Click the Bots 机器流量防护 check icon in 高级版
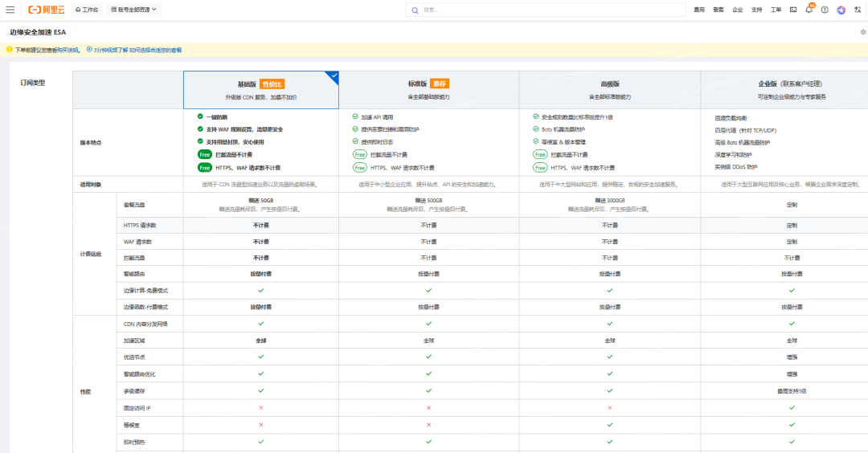 point(536,129)
